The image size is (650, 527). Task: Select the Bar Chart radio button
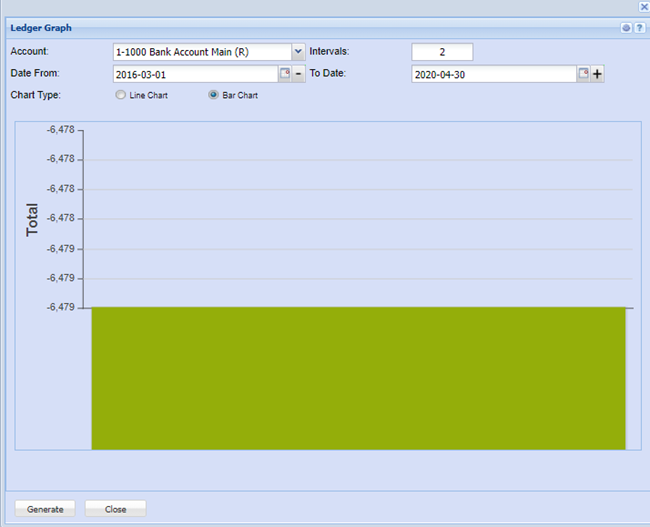coord(213,95)
